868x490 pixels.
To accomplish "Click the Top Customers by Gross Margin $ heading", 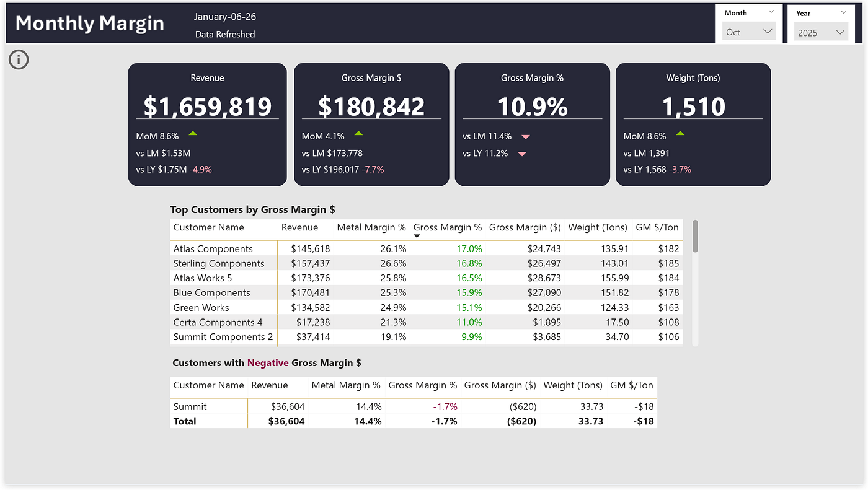I will tap(253, 210).
